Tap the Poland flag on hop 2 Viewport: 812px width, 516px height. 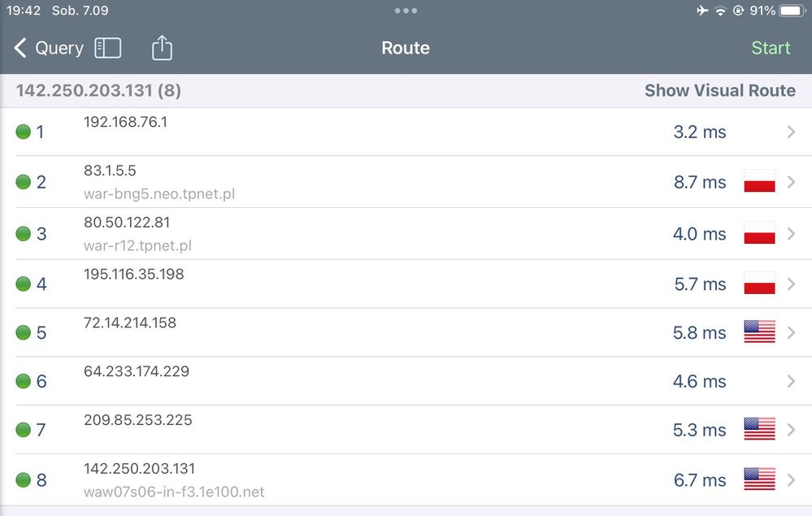tap(759, 182)
